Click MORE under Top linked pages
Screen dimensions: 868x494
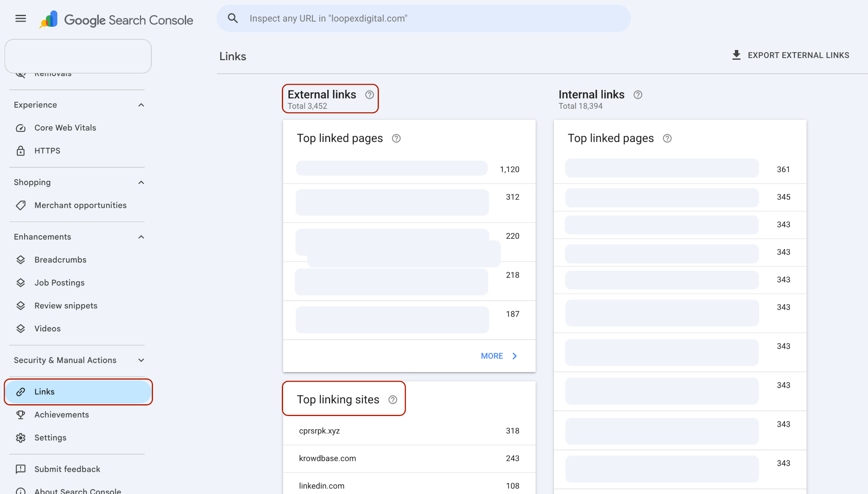tap(499, 356)
